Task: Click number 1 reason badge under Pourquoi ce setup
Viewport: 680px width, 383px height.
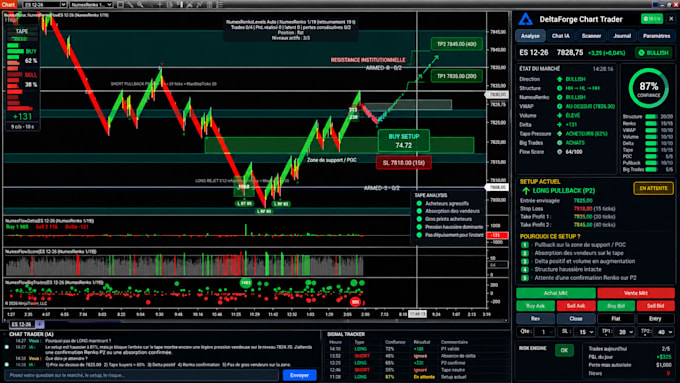Action: (x=525, y=245)
